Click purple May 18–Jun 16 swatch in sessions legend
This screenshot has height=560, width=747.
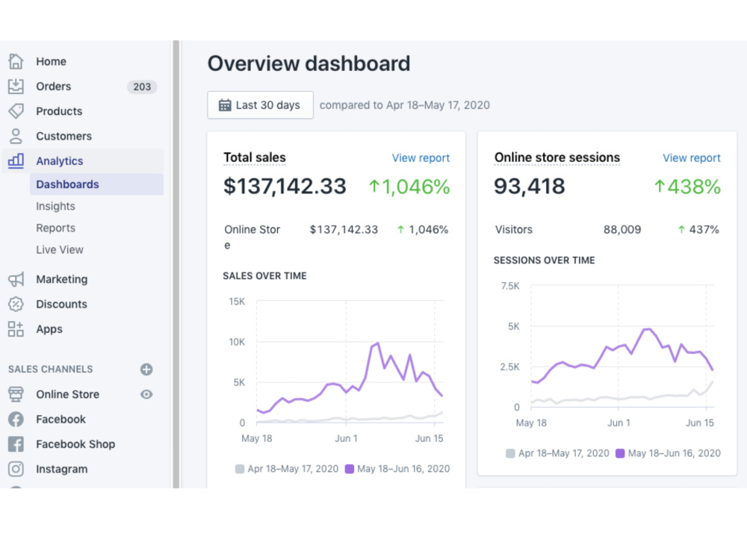point(620,453)
